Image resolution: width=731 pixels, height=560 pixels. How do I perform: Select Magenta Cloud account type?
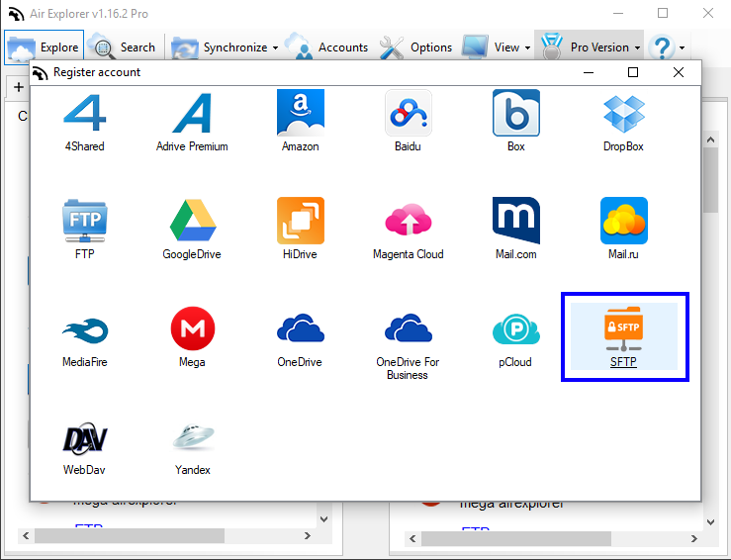click(409, 219)
